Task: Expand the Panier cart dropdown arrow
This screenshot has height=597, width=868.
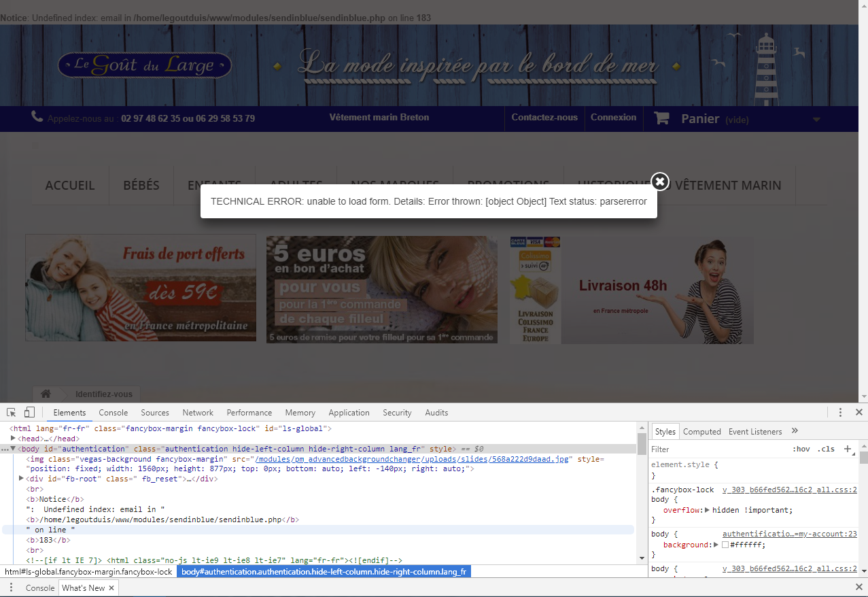Action: 816,120
